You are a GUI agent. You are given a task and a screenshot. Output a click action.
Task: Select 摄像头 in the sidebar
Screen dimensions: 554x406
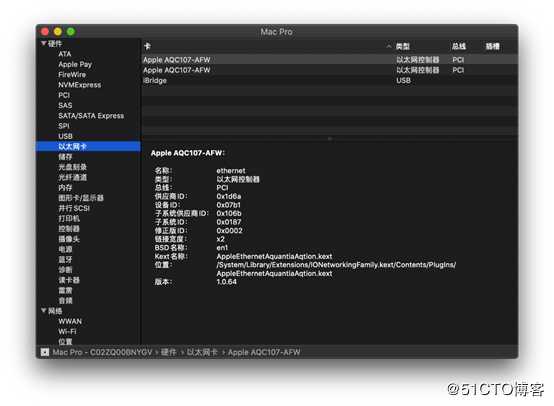coord(69,239)
